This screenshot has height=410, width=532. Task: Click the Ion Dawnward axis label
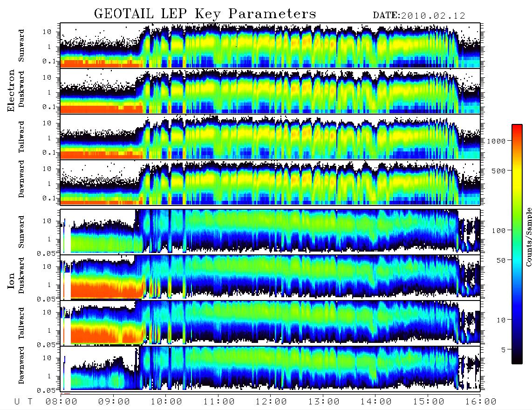click(x=21, y=365)
